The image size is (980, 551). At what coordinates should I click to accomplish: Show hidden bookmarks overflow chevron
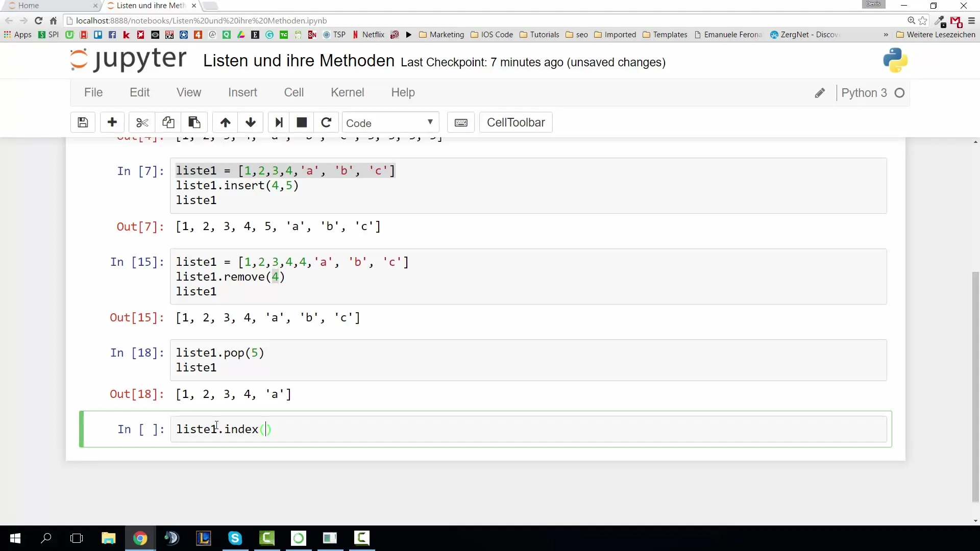point(886,35)
